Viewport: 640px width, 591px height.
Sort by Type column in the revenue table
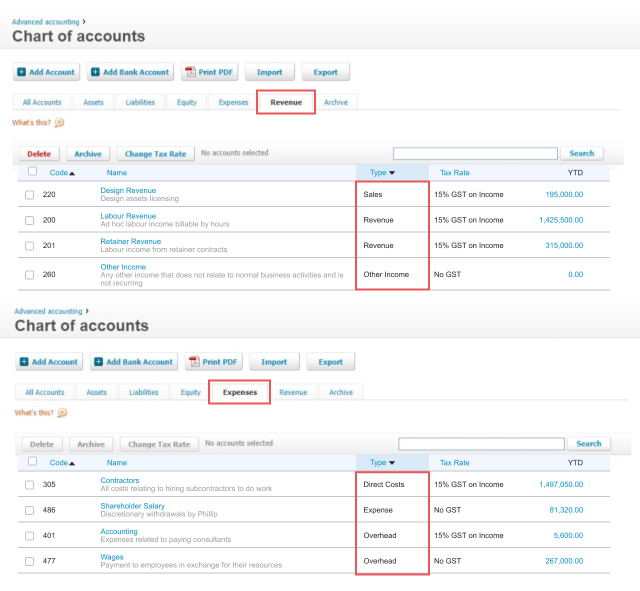tap(382, 173)
